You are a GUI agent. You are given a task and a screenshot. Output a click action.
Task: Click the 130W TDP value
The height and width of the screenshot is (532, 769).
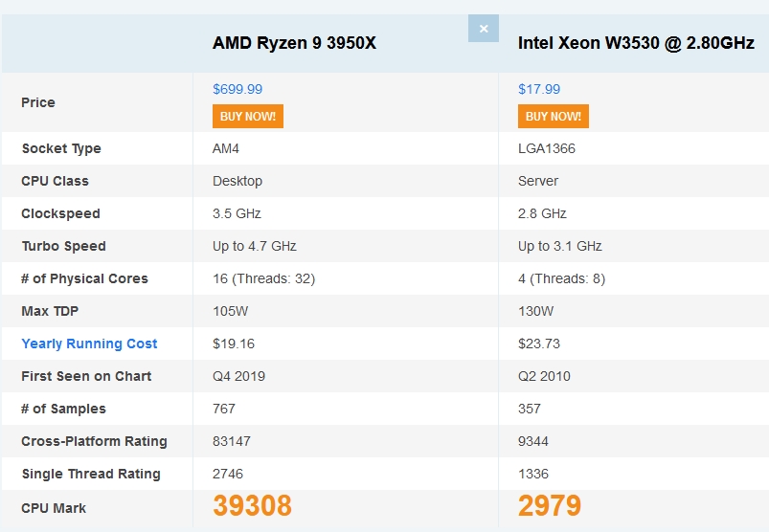[x=535, y=311]
